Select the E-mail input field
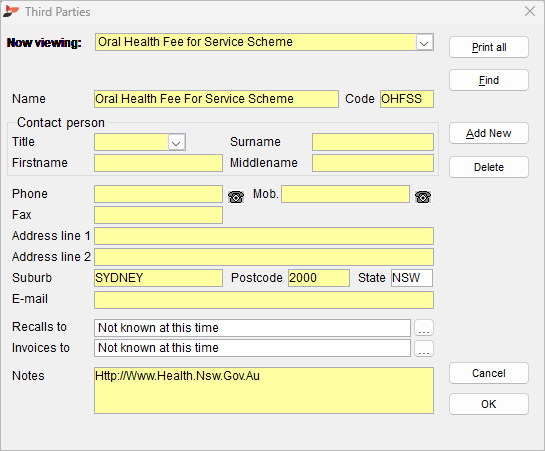This screenshot has width=545, height=451. point(264,300)
